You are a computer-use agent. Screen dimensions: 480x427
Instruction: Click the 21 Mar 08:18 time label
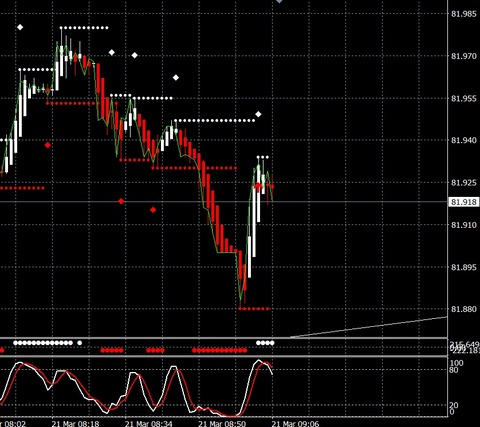[x=75, y=424]
